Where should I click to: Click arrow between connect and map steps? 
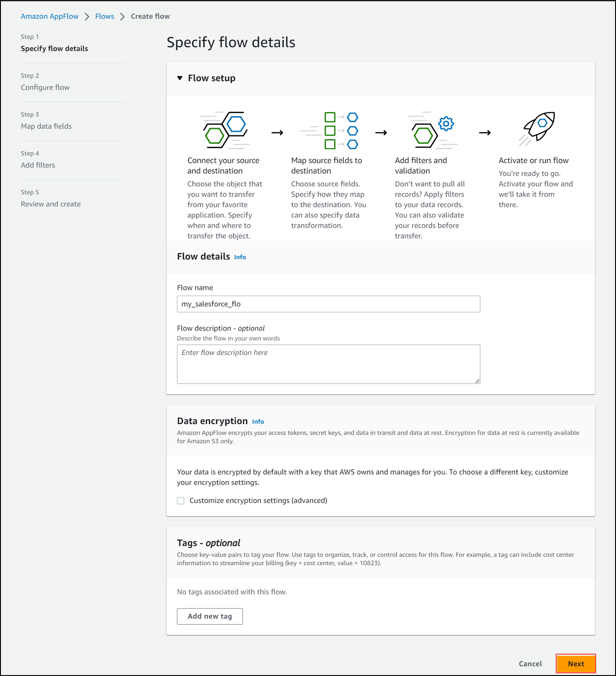tap(277, 133)
